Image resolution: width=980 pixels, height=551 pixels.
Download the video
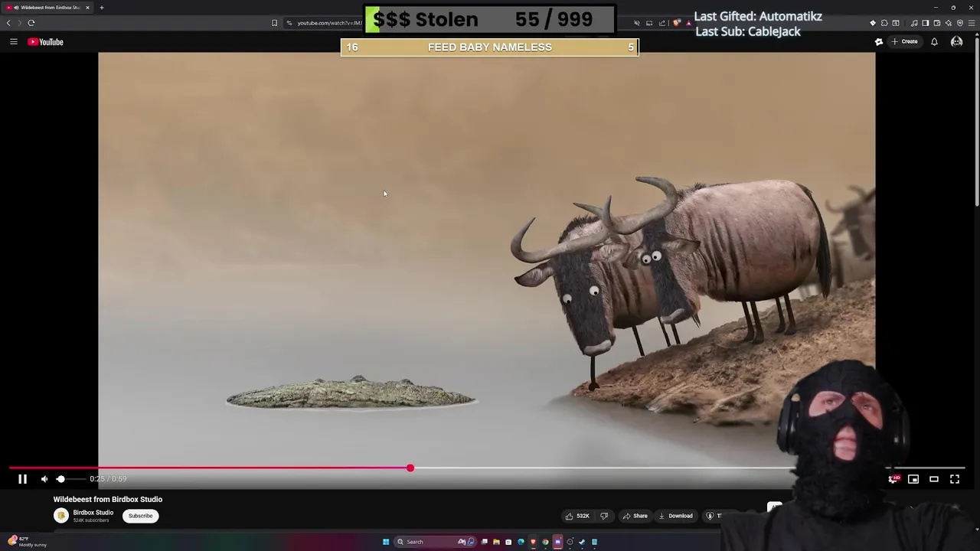[x=676, y=516]
